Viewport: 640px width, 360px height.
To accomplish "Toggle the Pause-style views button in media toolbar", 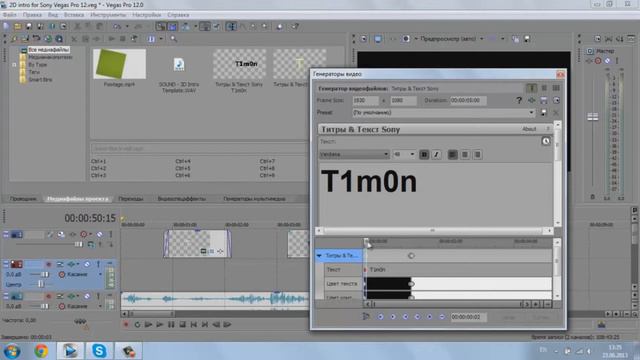I will [x=151, y=39].
